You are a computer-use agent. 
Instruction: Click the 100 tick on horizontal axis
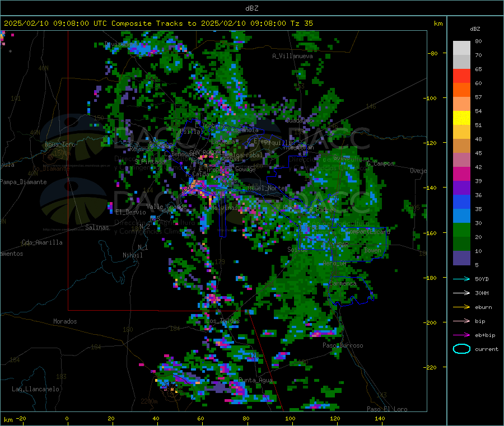coord(290,418)
